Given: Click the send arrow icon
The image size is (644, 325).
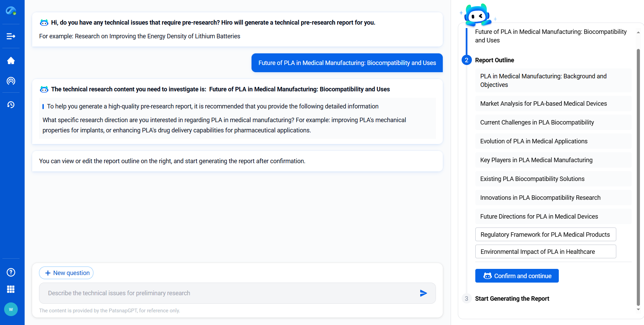Looking at the screenshot, I should (x=423, y=293).
